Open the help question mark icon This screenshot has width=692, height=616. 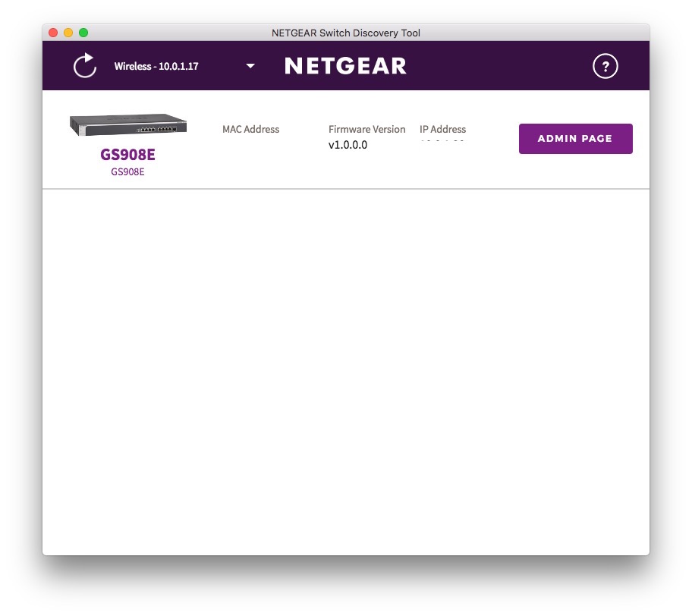click(x=605, y=66)
